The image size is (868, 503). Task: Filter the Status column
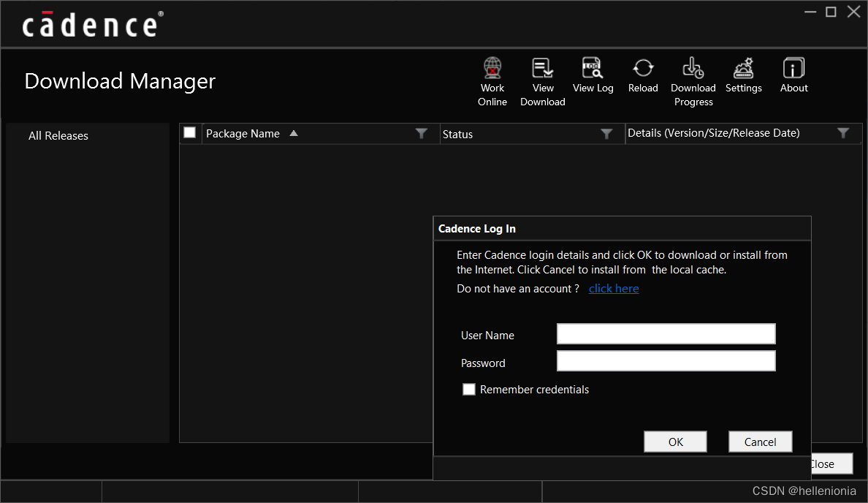coord(606,134)
